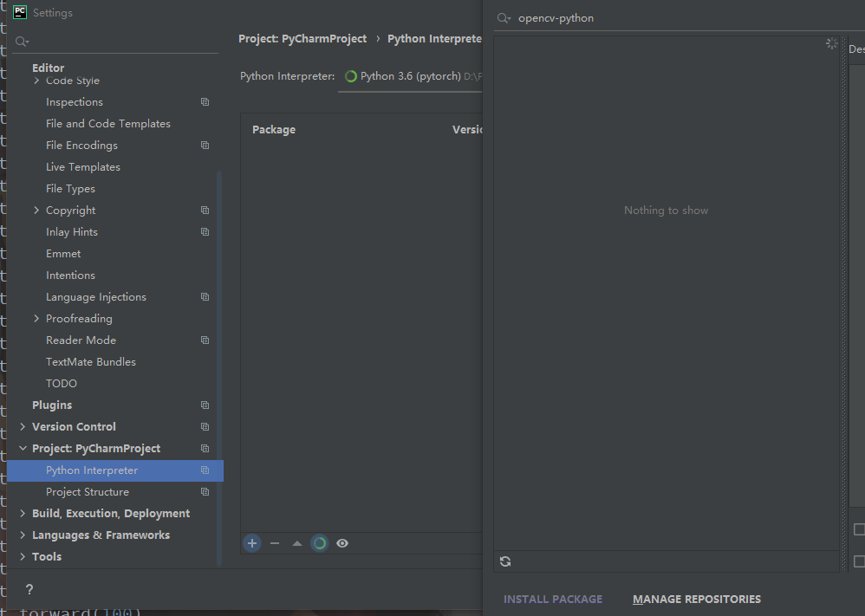Click the project-level icon beside Inspections

[205, 102]
